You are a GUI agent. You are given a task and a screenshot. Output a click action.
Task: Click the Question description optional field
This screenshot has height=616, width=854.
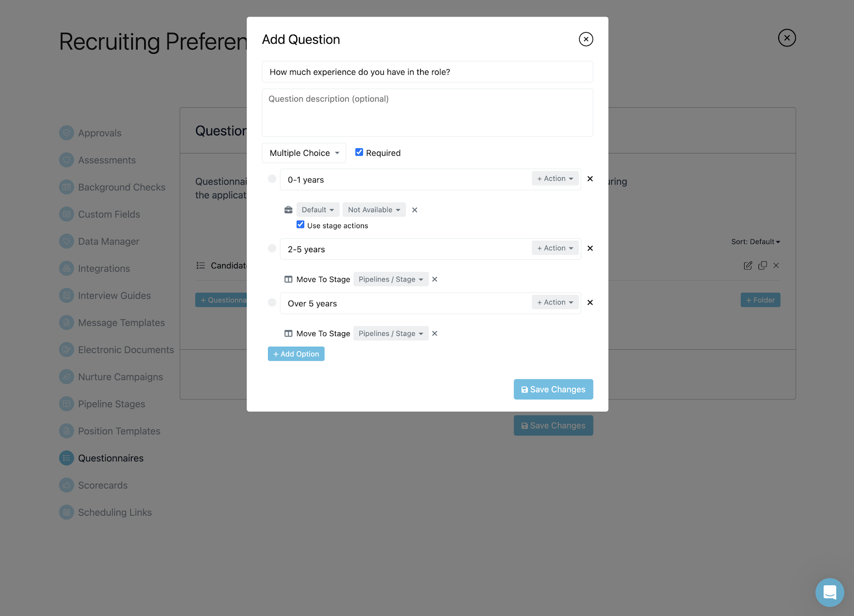[x=427, y=112]
